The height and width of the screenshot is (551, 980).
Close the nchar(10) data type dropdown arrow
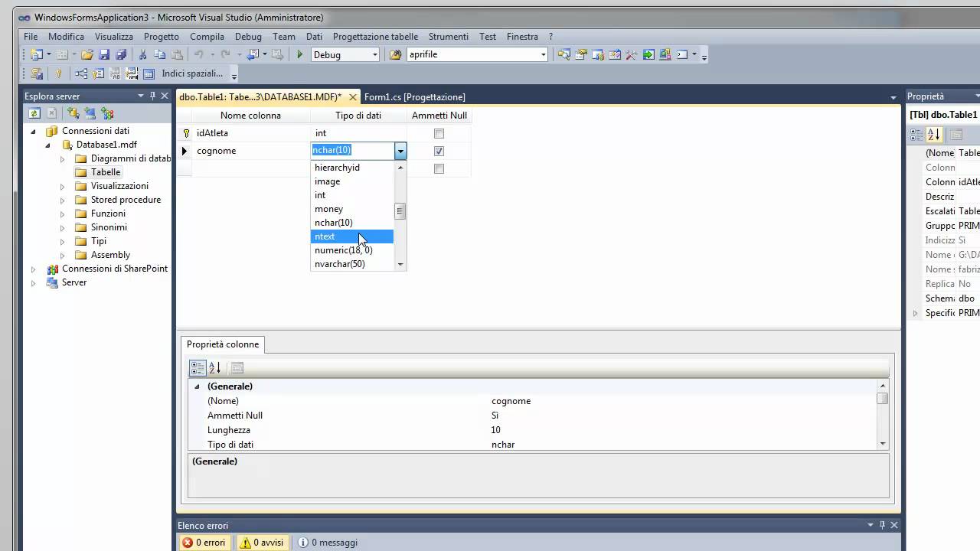[x=400, y=151]
